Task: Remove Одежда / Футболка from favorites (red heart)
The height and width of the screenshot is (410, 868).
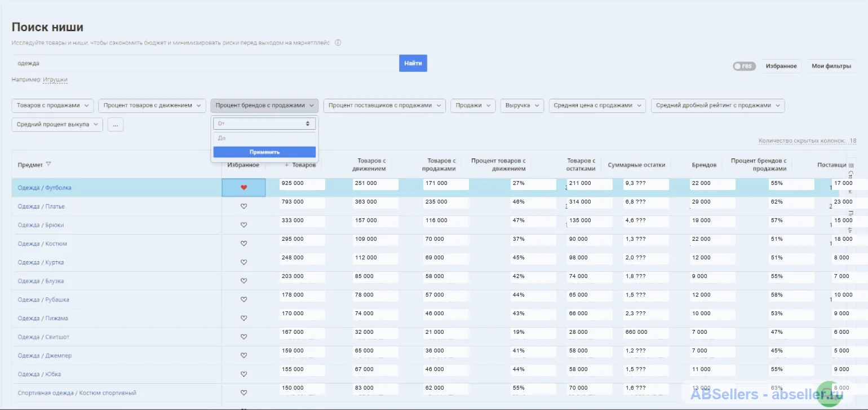Action: (x=243, y=188)
